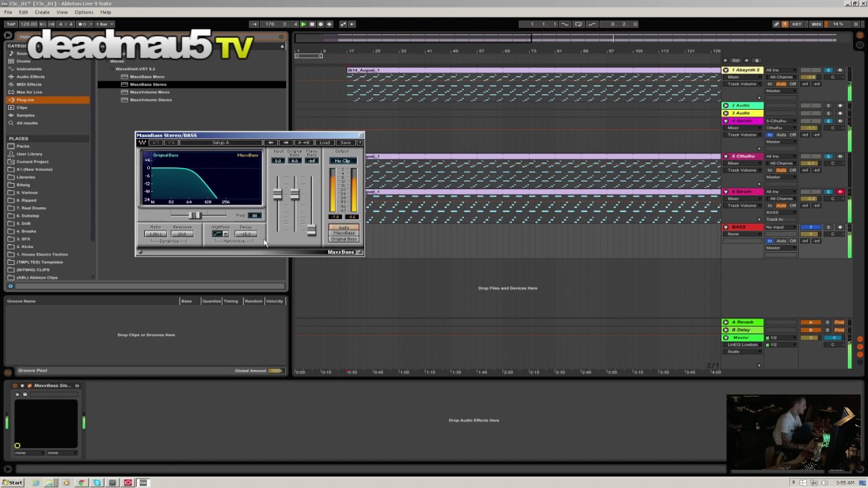868x488 pixels.
Task: Click the Freq value field
Action: [x=254, y=216]
